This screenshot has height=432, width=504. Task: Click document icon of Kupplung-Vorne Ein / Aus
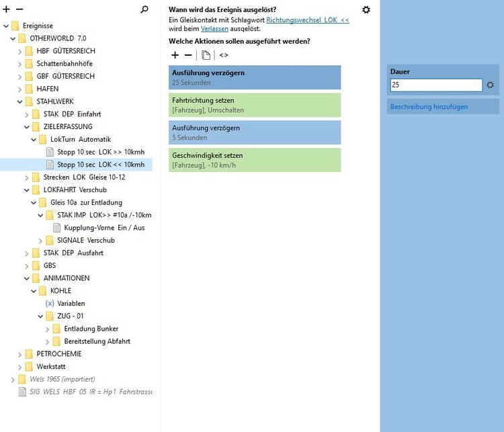pos(56,228)
